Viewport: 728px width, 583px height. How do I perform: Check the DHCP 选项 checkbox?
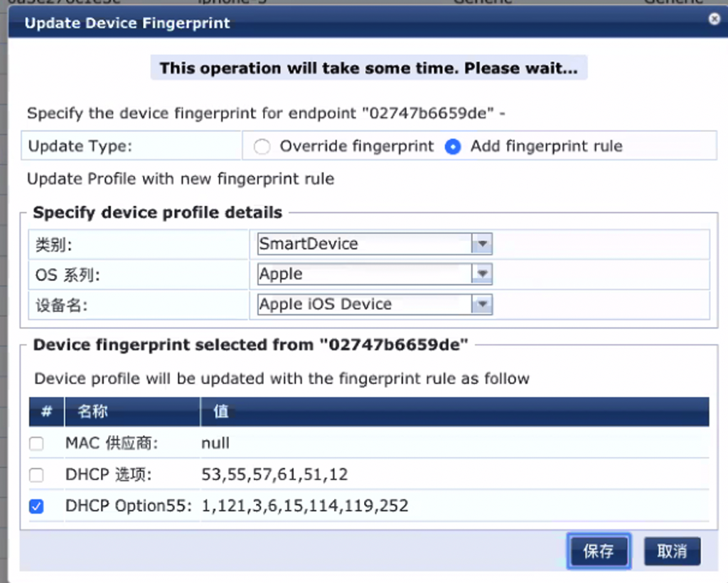point(36,475)
